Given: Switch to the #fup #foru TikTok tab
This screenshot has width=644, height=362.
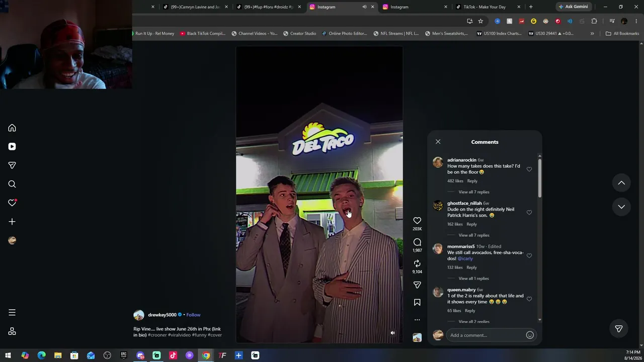Looking at the screenshot, I should pos(268,7).
